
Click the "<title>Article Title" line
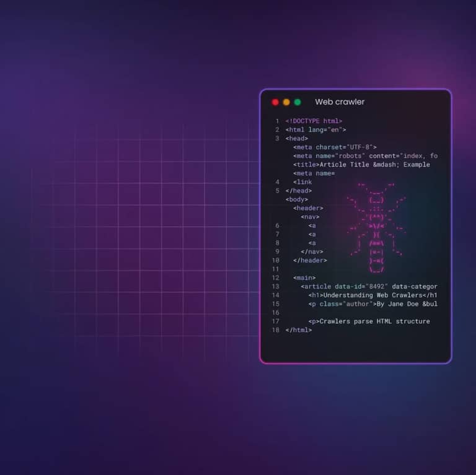[x=361, y=165]
